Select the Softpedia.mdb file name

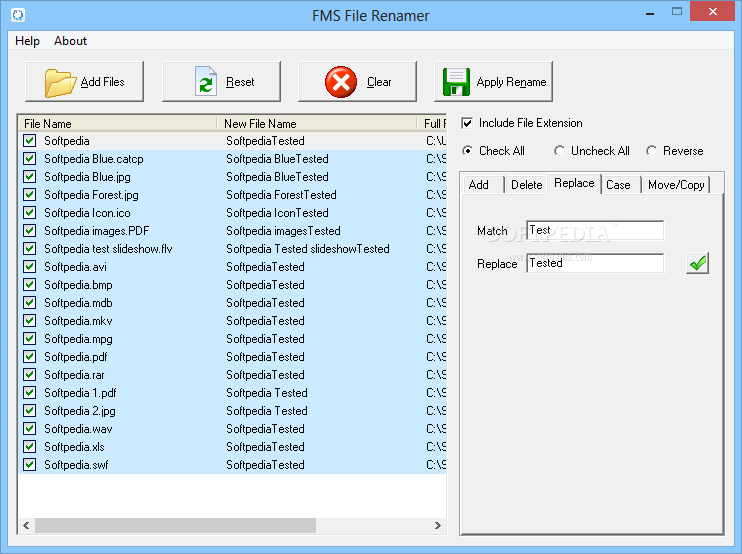coord(78,303)
